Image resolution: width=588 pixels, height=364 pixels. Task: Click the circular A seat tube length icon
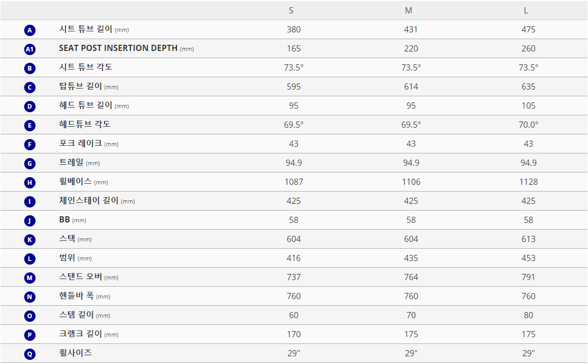point(30,30)
